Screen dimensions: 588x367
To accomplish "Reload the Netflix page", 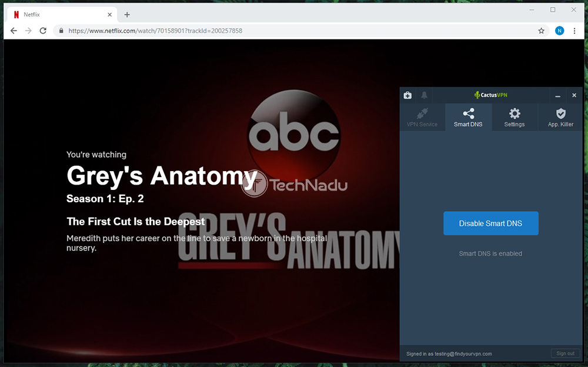I will (43, 31).
